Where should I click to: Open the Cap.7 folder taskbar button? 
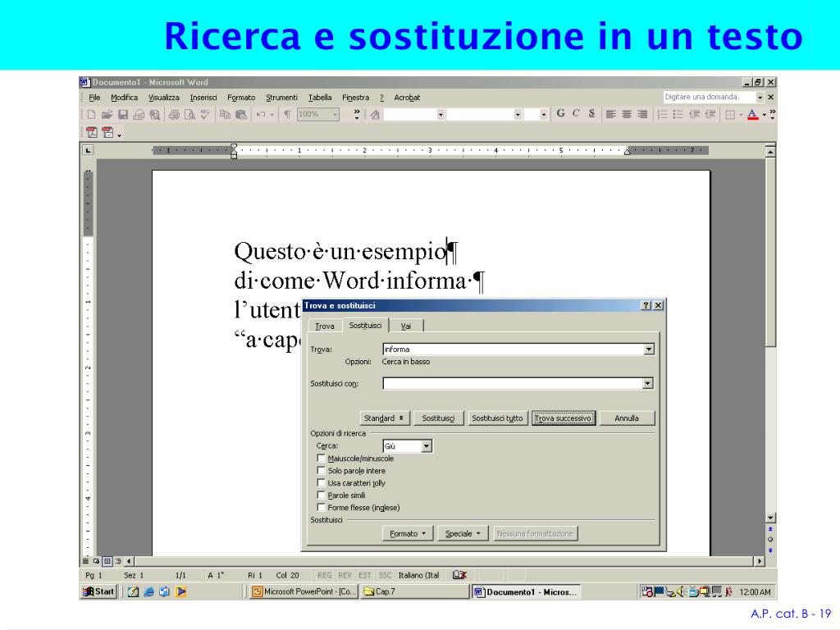[415, 591]
